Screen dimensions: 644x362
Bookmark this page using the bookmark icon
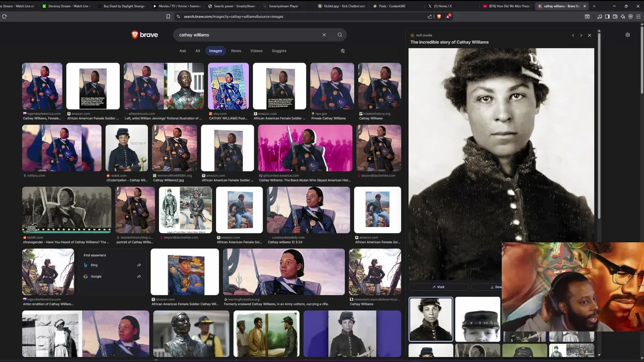point(168,16)
